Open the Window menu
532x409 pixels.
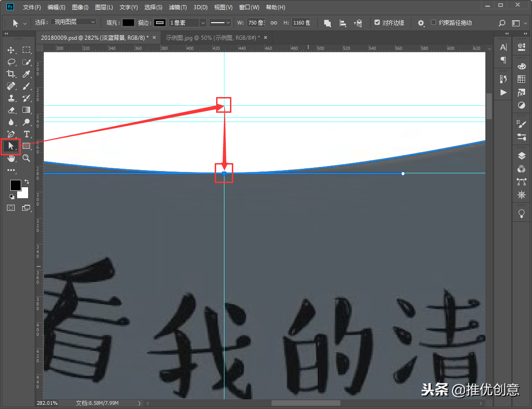249,7
